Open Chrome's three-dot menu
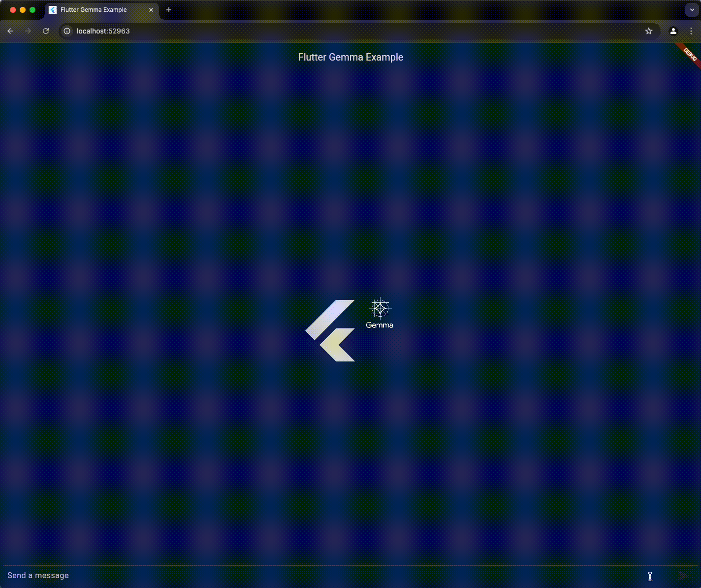The width and height of the screenshot is (701, 588). 691,31
